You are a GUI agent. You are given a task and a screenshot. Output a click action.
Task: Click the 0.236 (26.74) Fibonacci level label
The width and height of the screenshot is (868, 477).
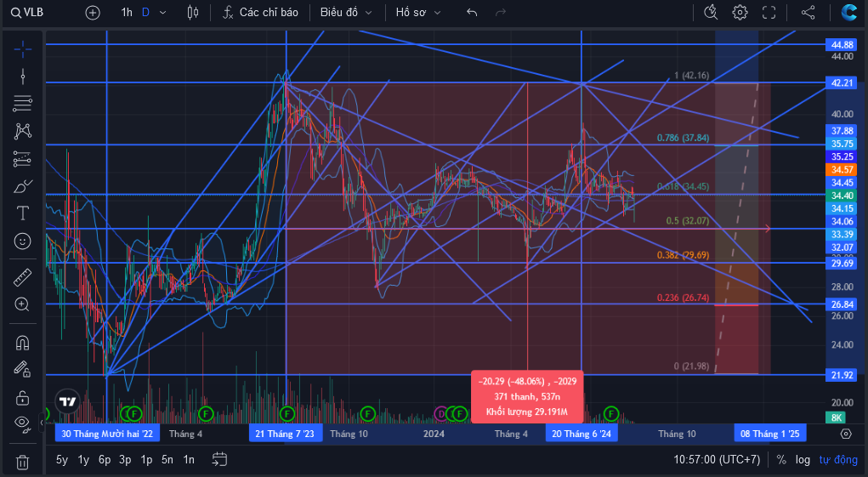coord(684,298)
